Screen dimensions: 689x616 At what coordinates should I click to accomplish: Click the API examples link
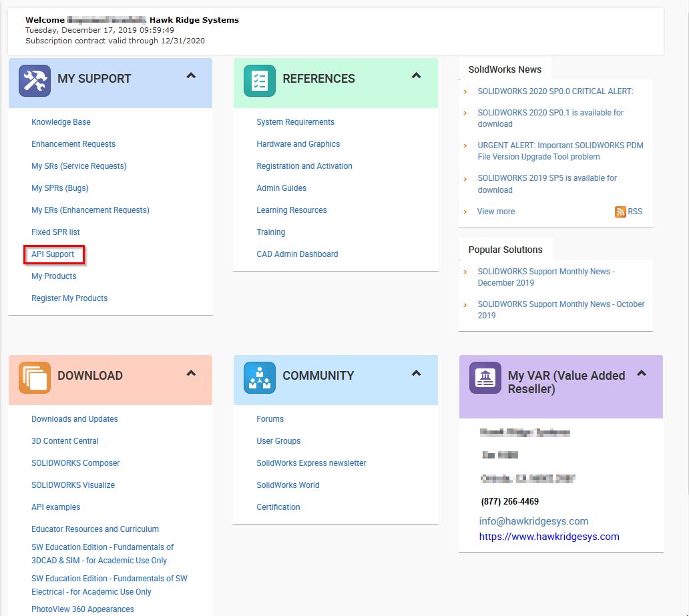(x=56, y=507)
